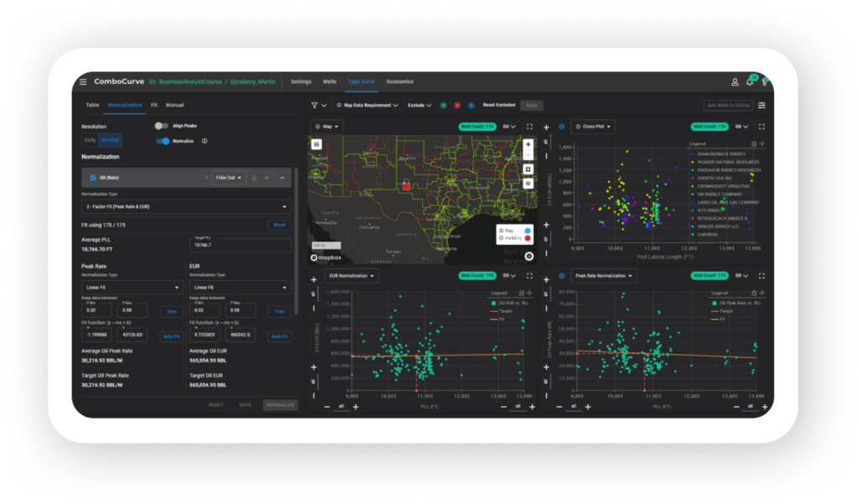Image resolution: width=859 pixels, height=504 pixels.
Task: Open chart settings sliders icon at top right
Action: point(762,105)
